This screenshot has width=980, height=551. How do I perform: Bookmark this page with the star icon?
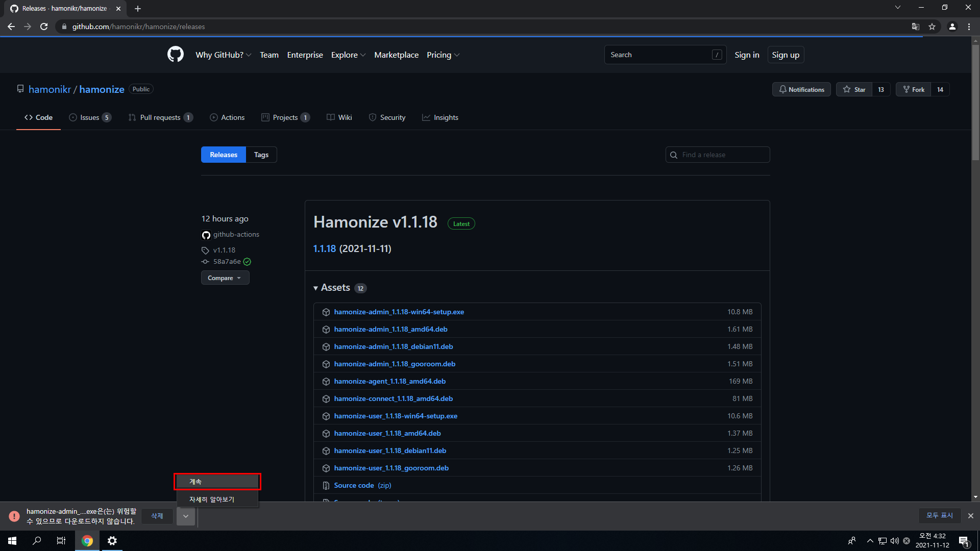pyautogui.click(x=932, y=27)
